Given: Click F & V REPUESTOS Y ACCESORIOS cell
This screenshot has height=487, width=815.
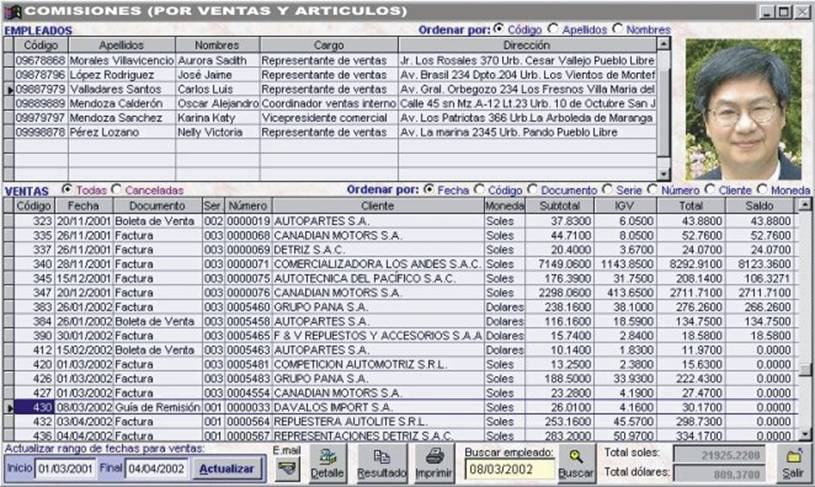Looking at the screenshot, I should click(378, 336).
